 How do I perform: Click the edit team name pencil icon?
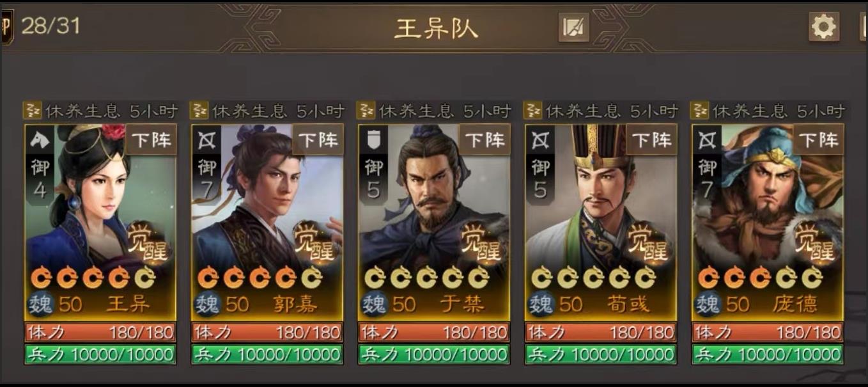point(573,28)
